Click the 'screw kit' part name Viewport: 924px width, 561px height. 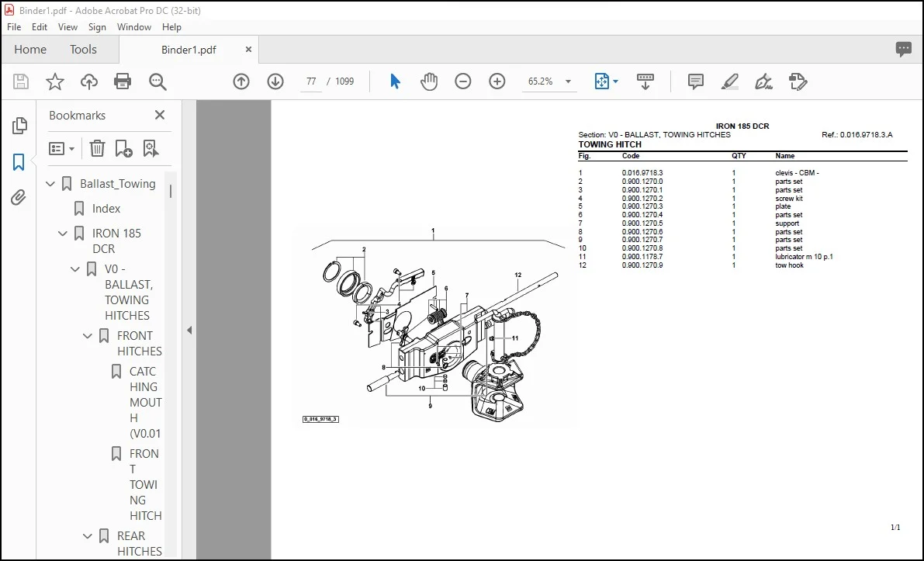[789, 199]
